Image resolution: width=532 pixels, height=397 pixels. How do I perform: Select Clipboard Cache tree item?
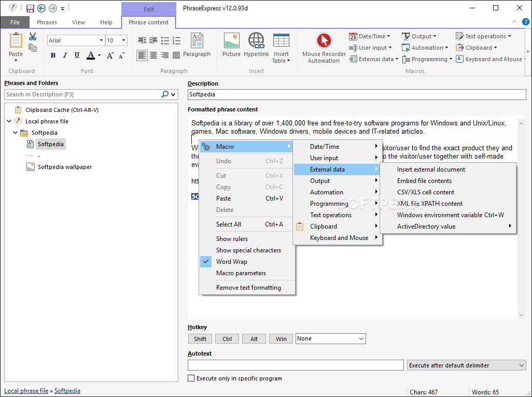62,109
